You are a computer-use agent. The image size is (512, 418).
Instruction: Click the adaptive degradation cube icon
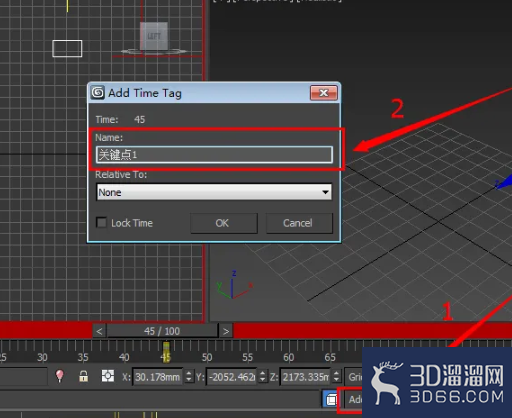[x=330, y=399]
